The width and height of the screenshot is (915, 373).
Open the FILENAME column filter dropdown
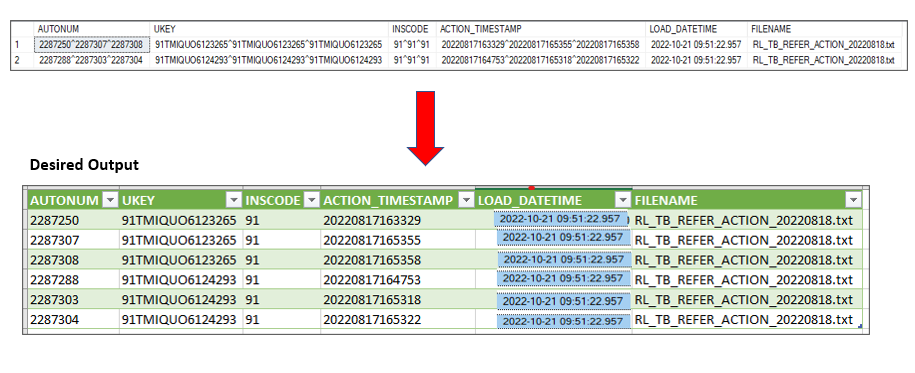click(853, 200)
